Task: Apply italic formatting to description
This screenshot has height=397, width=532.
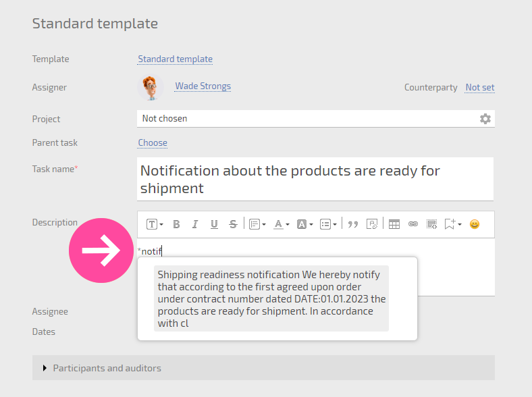Action: [195, 224]
